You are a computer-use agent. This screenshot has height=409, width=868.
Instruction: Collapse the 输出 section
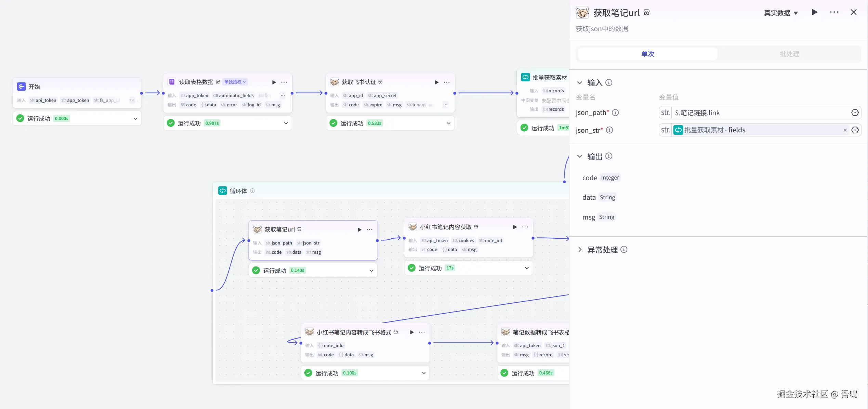pyautogui.click(x=580, y=156)
